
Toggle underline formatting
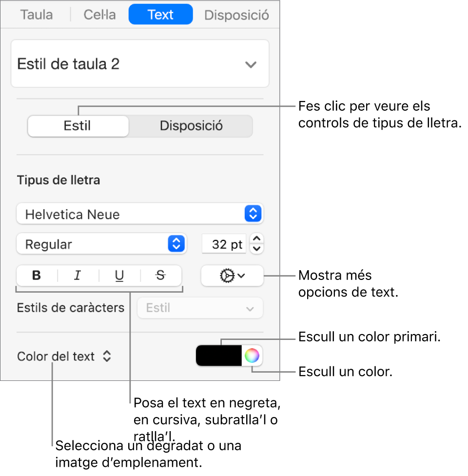coord(119,276)
